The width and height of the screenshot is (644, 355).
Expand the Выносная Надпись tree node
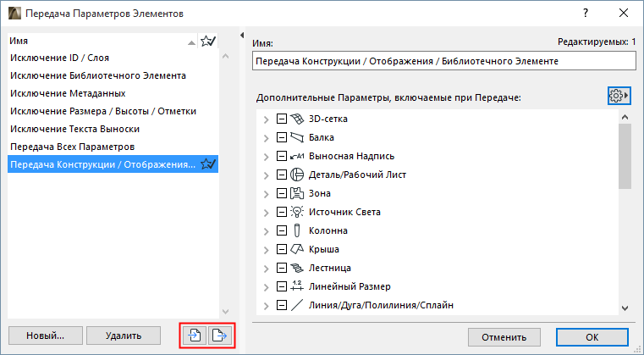click(267, 157)
